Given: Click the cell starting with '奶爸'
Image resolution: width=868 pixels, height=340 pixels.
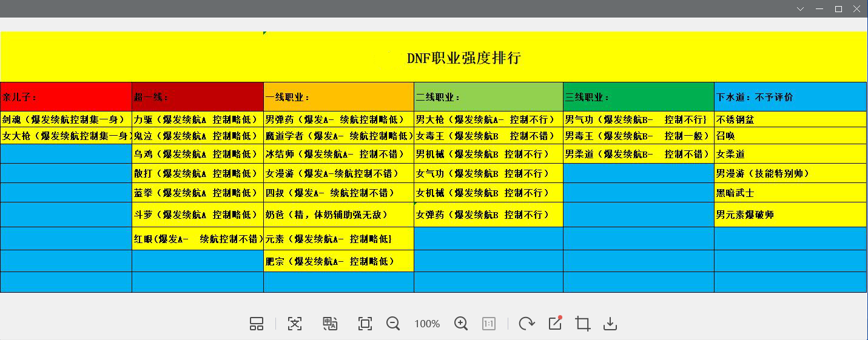Looking at the screenshot, I should pos(338,215).
